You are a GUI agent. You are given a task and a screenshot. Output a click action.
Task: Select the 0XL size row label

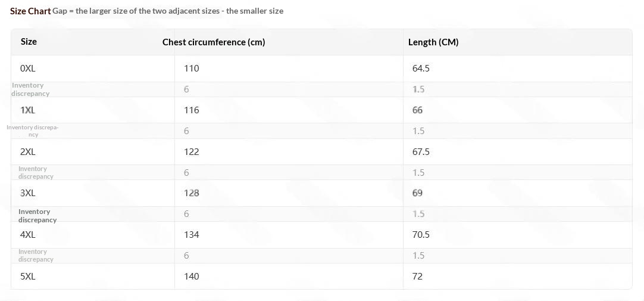(28, 69)
